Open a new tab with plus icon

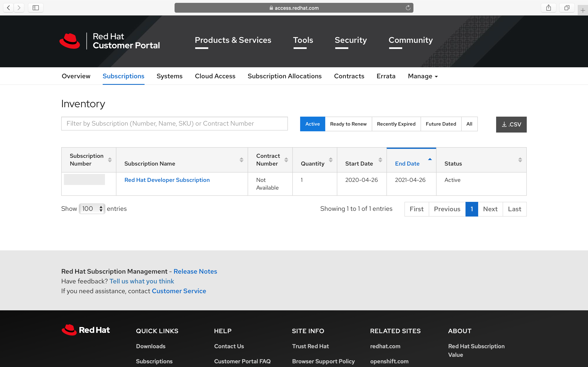[583, 10]
